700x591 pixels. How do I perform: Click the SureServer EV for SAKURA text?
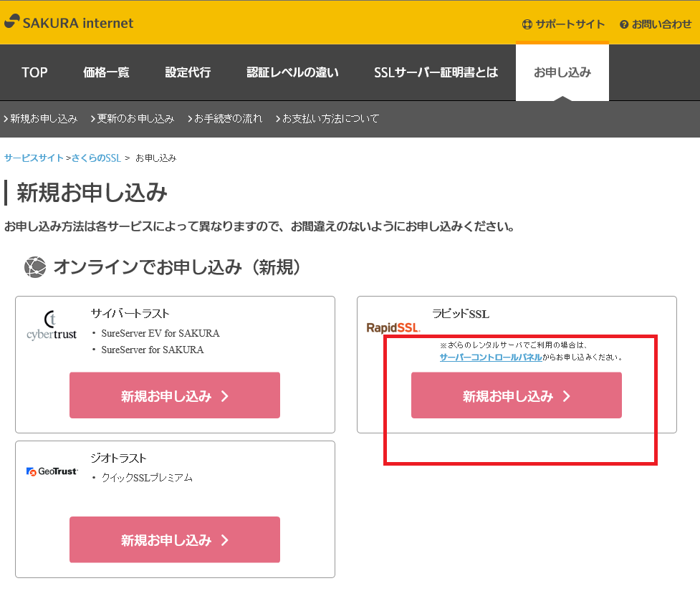pyautogui.click(x=160, y=333)
